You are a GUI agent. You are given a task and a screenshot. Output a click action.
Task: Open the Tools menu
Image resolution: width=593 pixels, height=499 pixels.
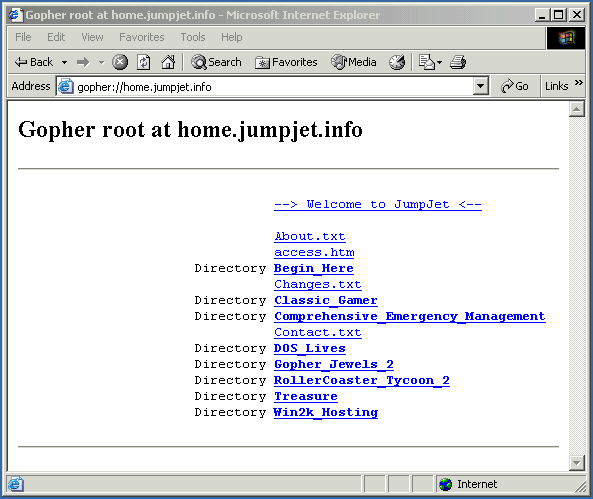pyautogui.click(x=192, y=37)
